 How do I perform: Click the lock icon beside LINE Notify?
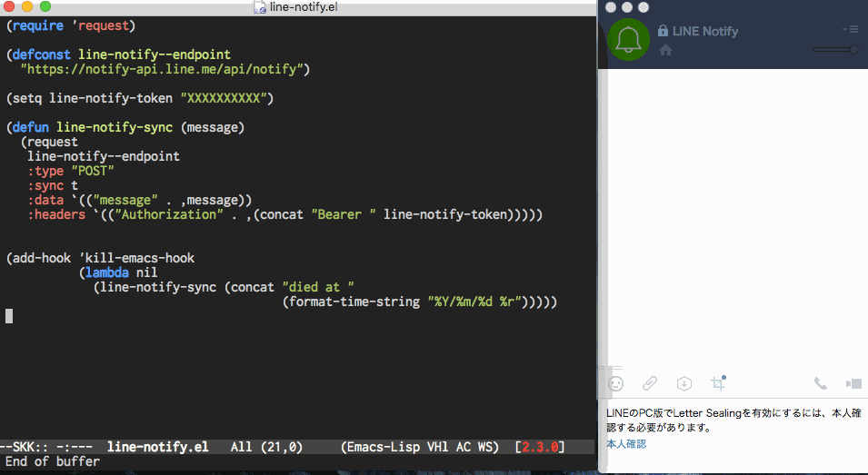(x=663, y=30)
